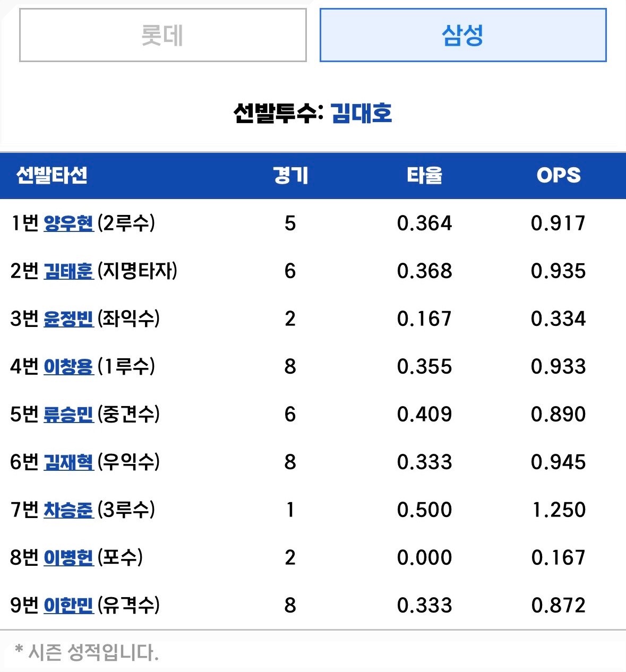Click the OPS column header
Image resolution: width=626 pixels, height=672 pixels.
(559, 175)
